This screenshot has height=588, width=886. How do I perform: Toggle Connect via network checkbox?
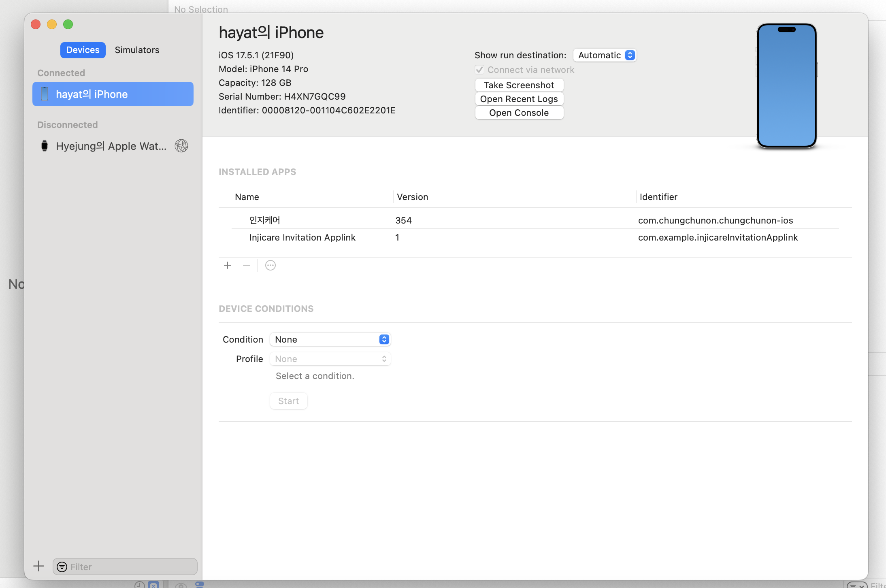point(479,70)
